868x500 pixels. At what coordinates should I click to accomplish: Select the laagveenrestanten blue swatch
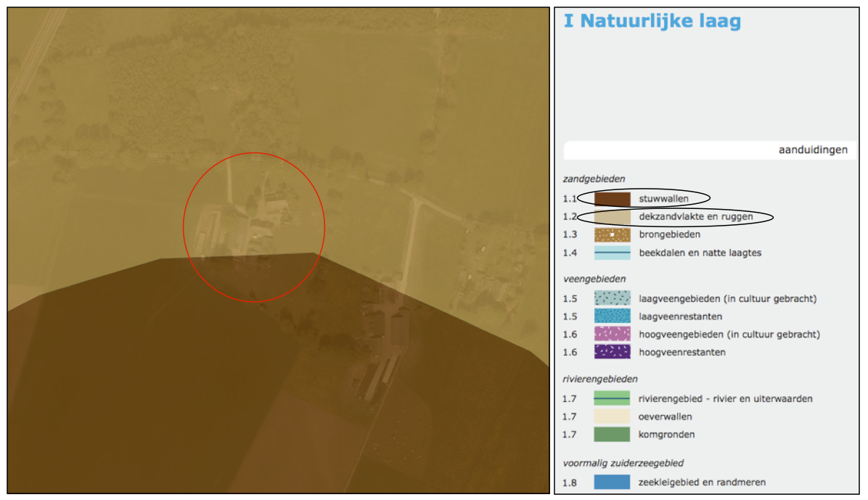tap(613, 316)
